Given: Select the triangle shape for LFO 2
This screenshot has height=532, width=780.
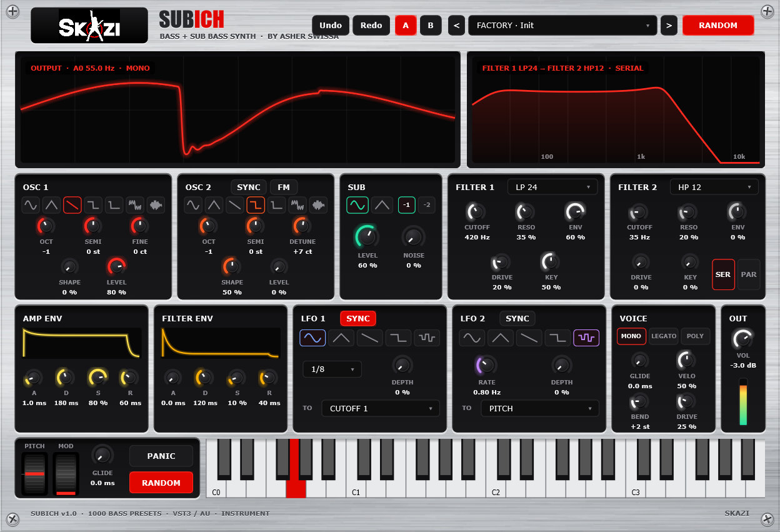Looking at the screenshot, I should click(501, 338).
